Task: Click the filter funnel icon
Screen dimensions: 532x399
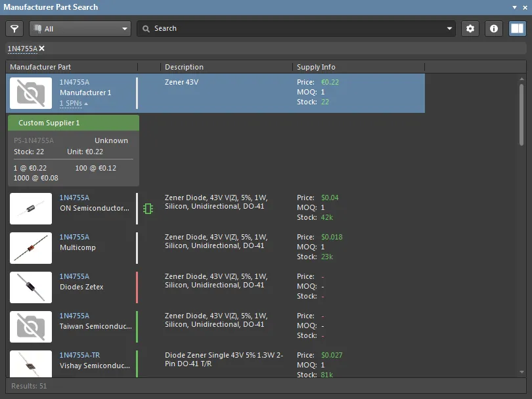Action: point(14,29)
